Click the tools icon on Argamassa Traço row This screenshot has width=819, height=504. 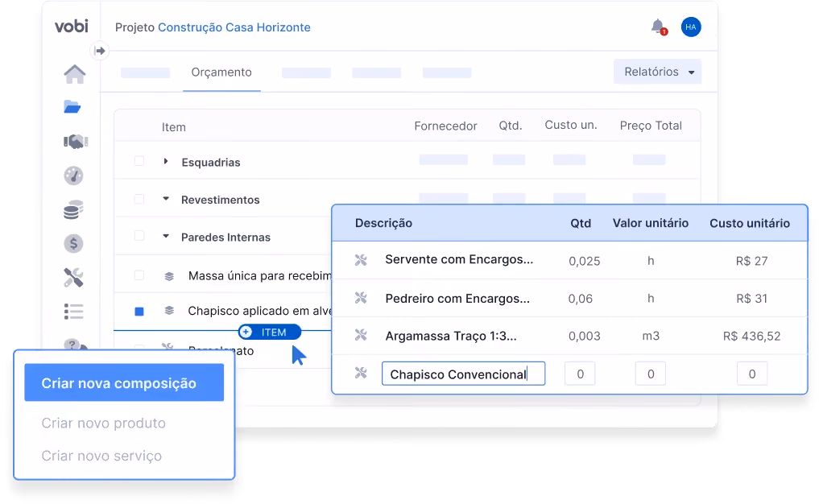361,335
